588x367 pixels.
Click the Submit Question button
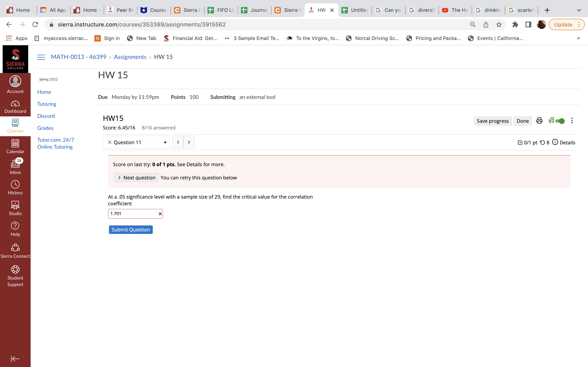pyautogui.click(x=131, y=230)
